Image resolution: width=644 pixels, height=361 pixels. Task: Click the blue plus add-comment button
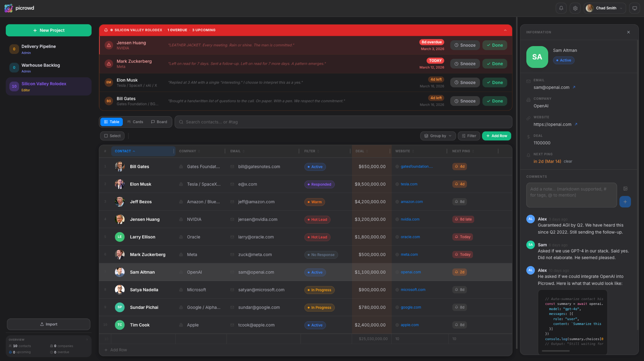pyautogui.click(x=625, y=202)
